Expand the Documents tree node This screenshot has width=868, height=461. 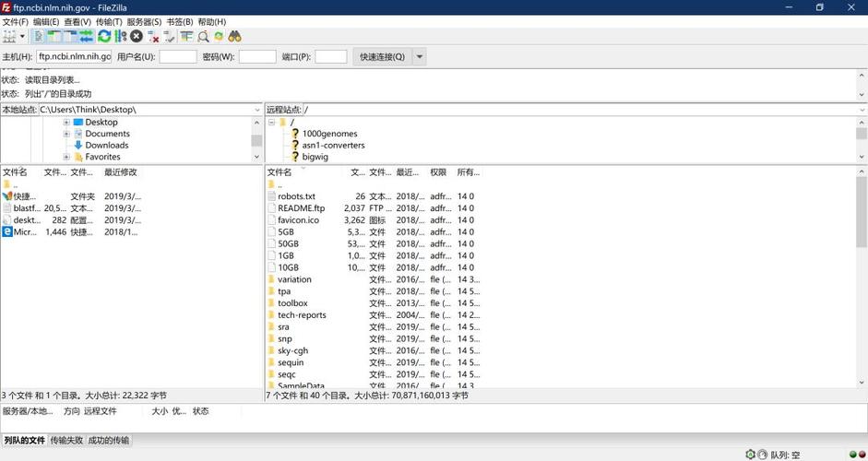[66, 134]
